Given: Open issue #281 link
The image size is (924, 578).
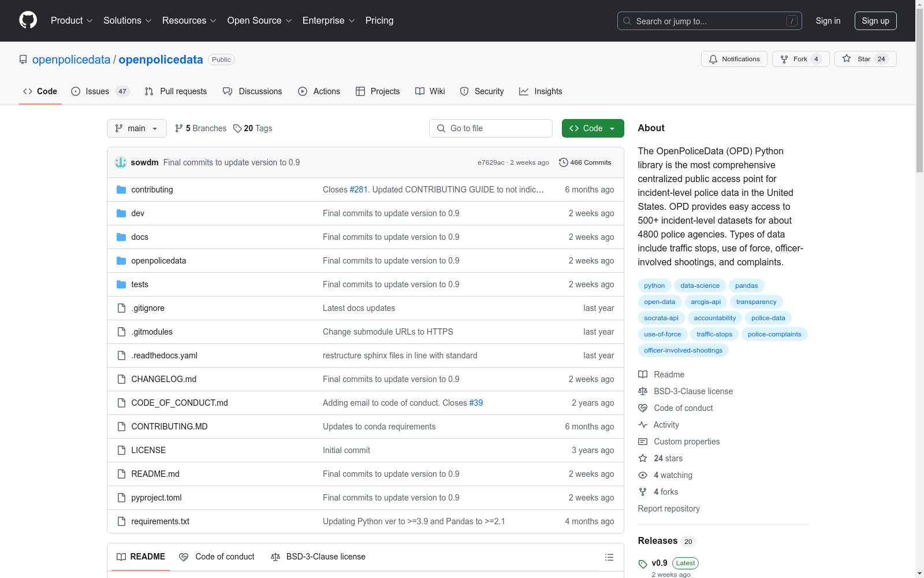Looking at the screenshot, I should pyautogui.click(x=359, y=190).
